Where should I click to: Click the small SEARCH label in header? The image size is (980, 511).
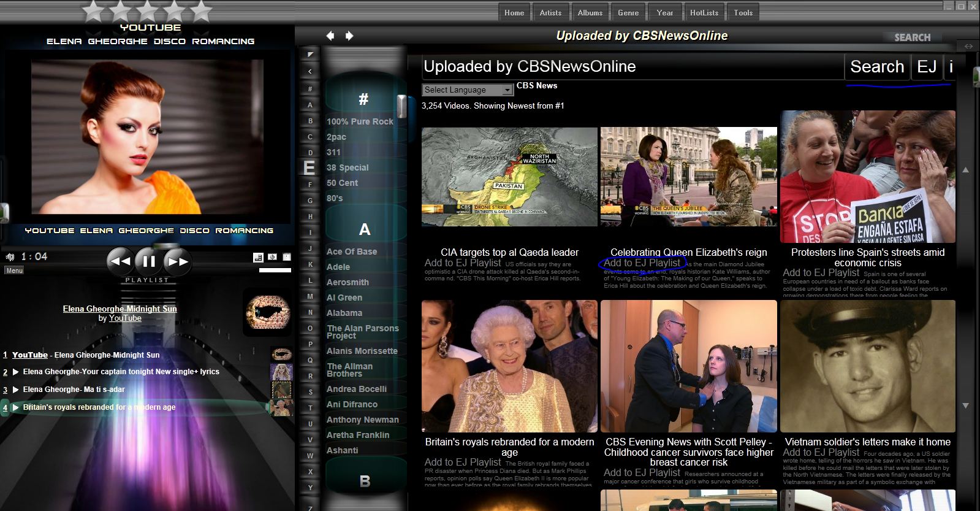[912, 37]
